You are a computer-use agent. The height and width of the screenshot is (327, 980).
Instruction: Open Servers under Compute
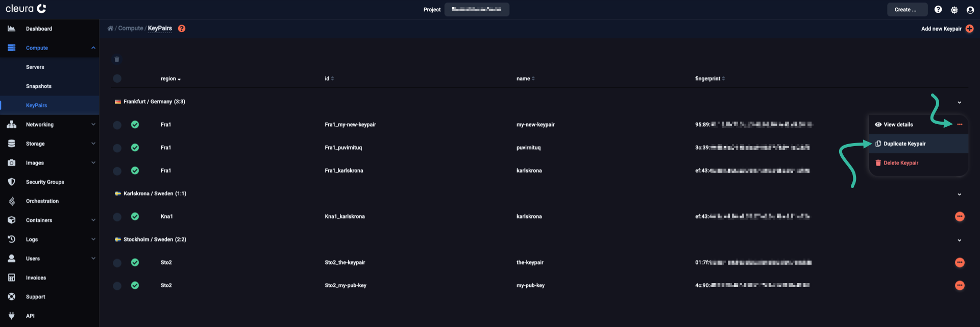point(35,67)
